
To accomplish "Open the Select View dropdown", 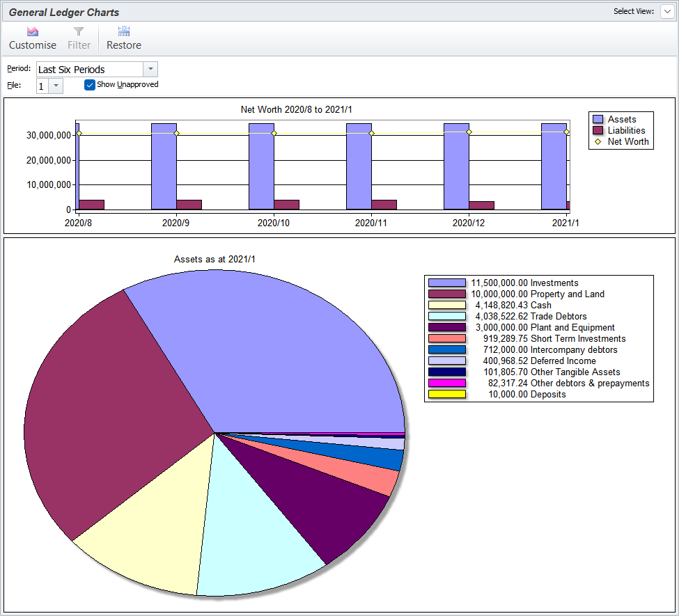I will point(666,11).
